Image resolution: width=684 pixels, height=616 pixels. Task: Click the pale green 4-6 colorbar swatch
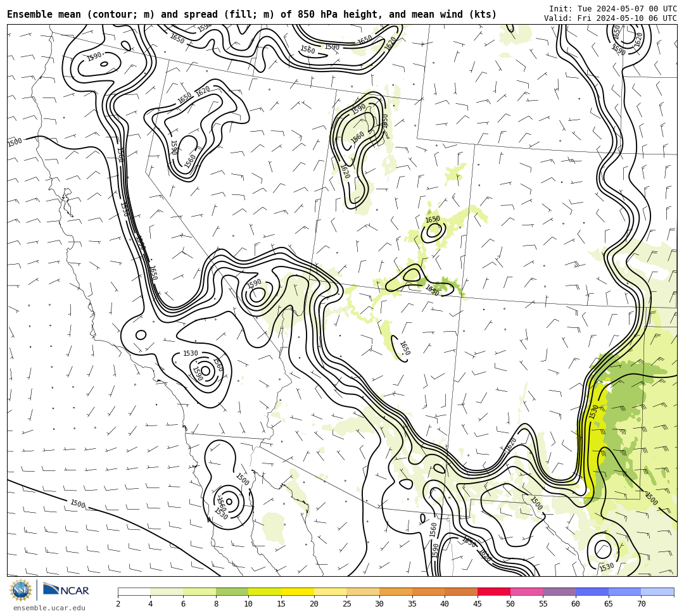(x=167, y=591)
